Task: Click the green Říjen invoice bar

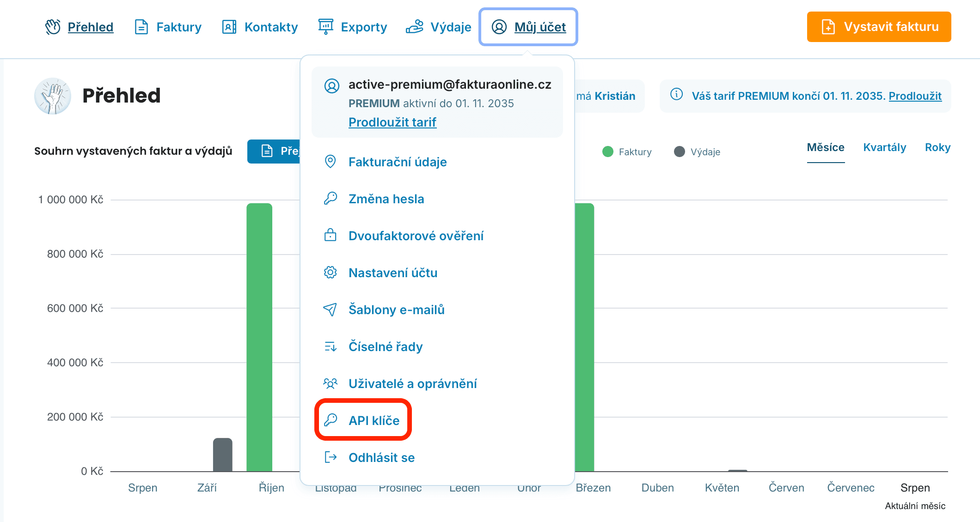Action: [x=259, y=337]
